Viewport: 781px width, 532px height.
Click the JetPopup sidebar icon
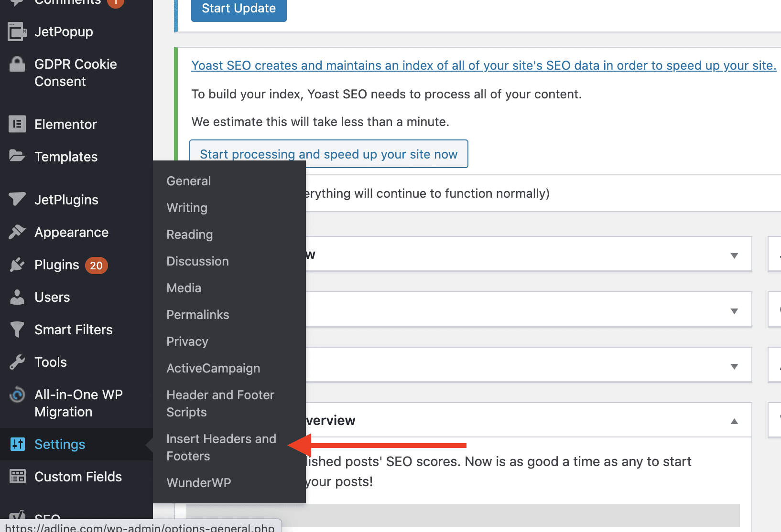[17, 32]
